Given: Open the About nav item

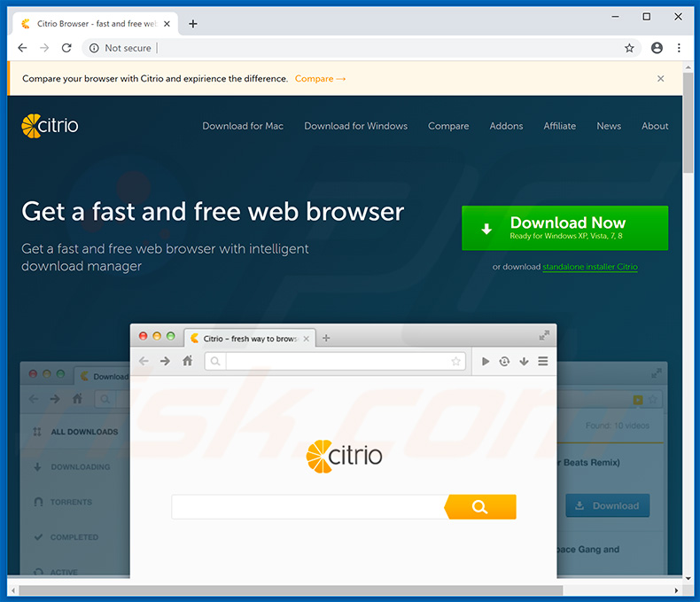Looking at the screenshot, I should coord(655,126).
